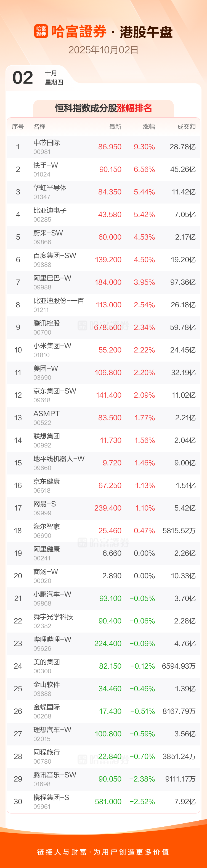Image resolution: width=207 pixels, height=868 pixels.
Task: Click the 名称 column header
Action: [39, 127]
